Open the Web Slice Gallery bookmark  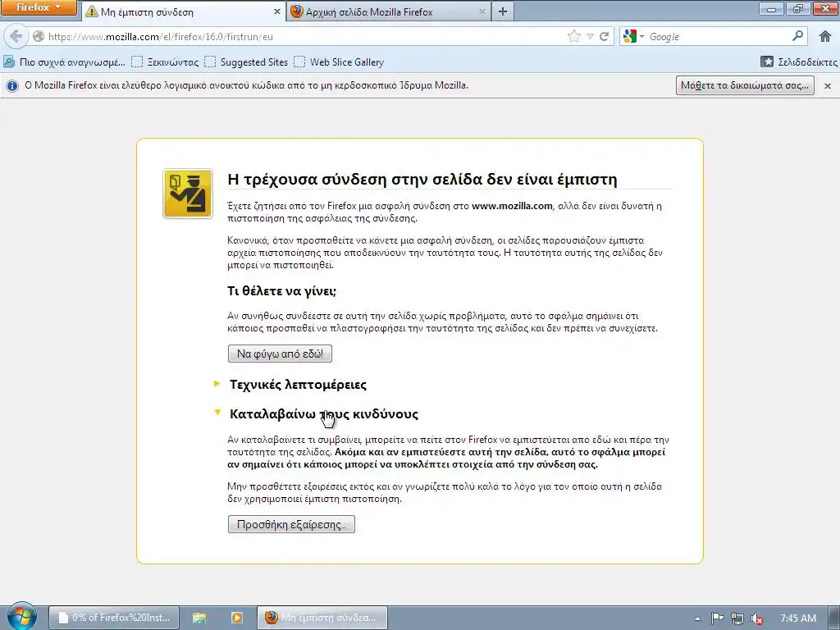click(x=339, y=62)
